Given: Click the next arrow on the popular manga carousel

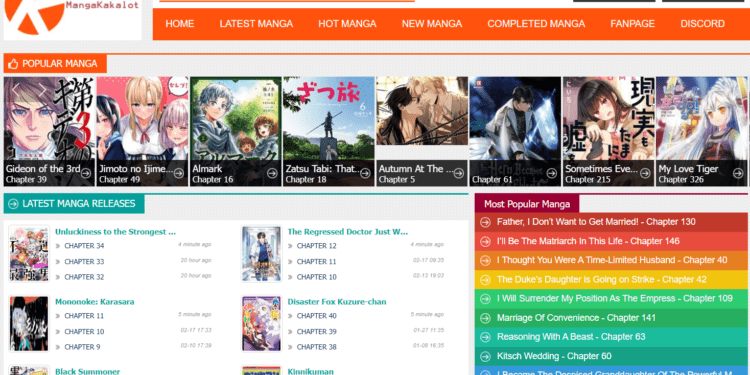Looking at the screenshot, I should tap(42, 89).
